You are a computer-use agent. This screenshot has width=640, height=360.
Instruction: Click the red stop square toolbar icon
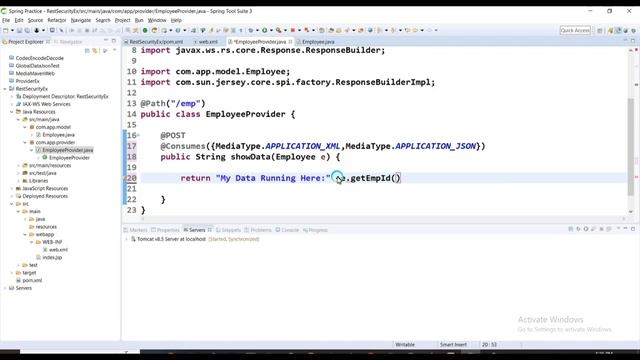(293, 30)
